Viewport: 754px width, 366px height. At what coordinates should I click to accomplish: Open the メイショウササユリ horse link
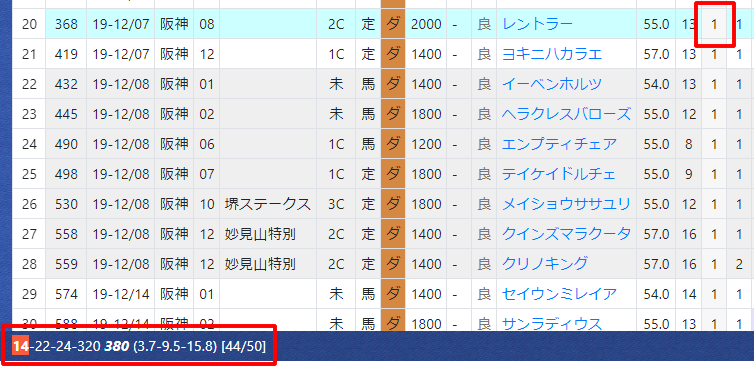pyautogui.click(x=566, y=204)
